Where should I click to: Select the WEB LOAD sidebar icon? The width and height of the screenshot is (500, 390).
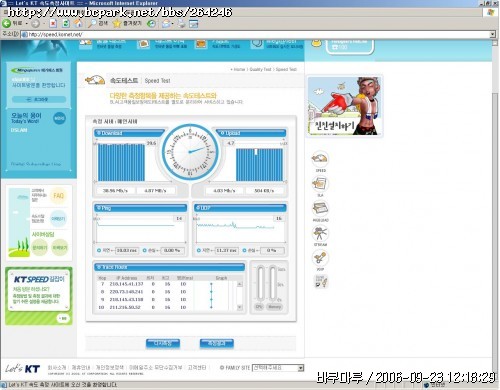point(320,208)
